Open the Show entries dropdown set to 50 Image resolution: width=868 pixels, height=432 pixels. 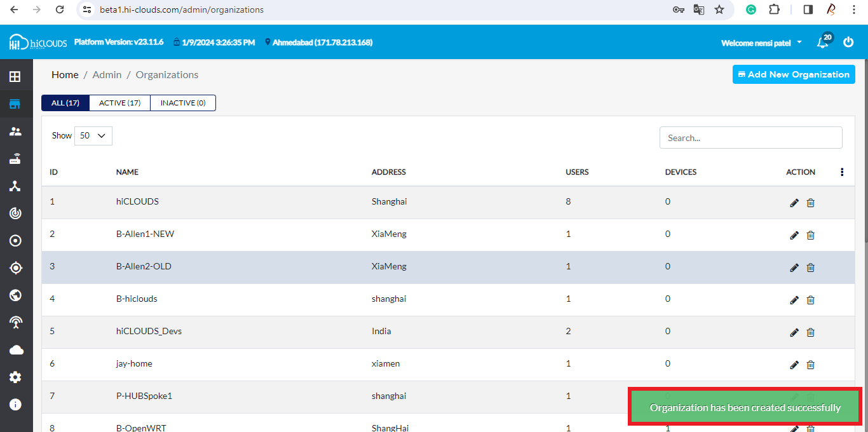pyautogui.click(x=93, y=135)
